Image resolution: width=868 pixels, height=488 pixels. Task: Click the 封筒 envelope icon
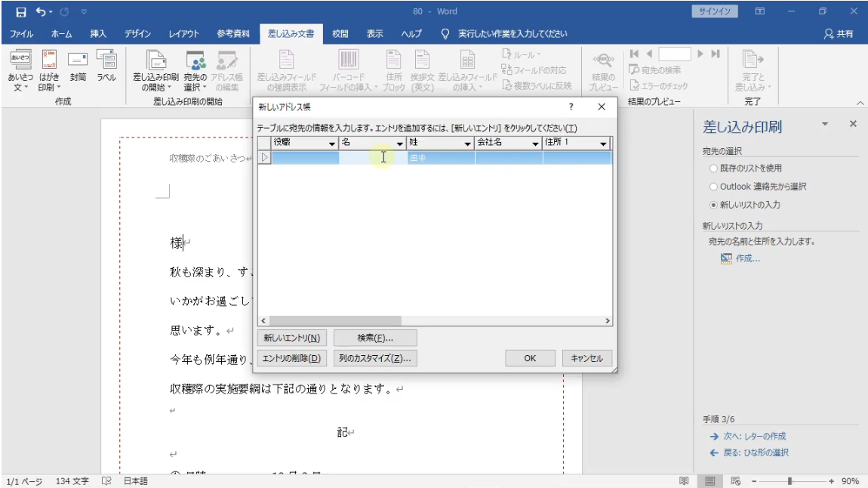pyautogui.click(x=78, y=60)
